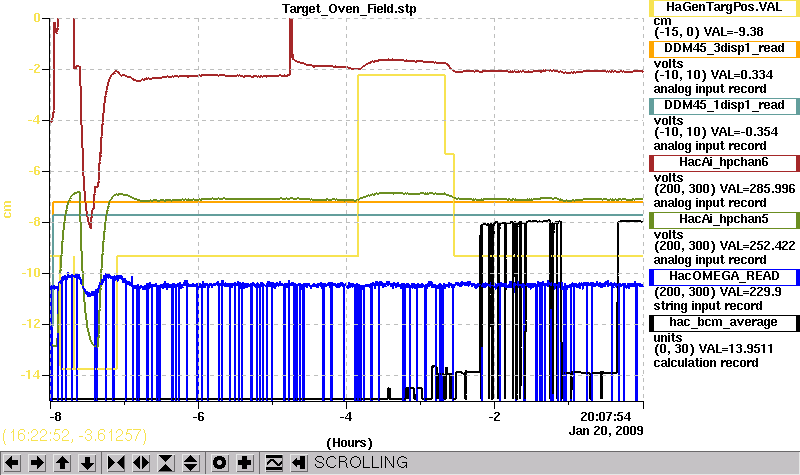This screenshot has height=475, width=800.
Task: Click the VAL=229.9 readout text
Action: (750, 292)
